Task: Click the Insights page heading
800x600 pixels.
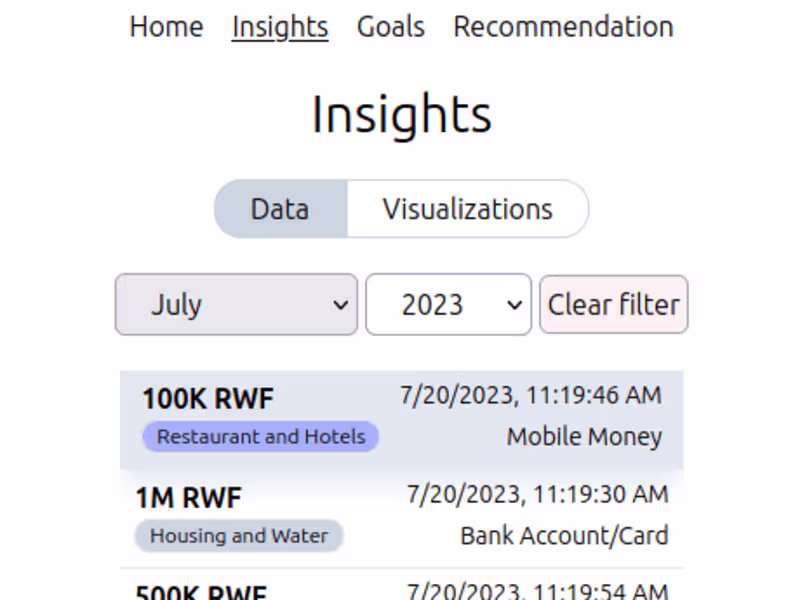Action: click(401, 115)
